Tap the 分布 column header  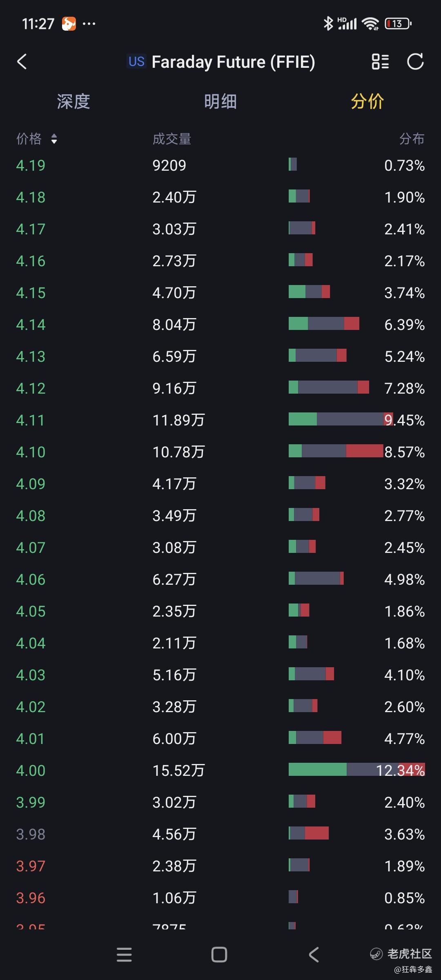[x=412, y=139]
